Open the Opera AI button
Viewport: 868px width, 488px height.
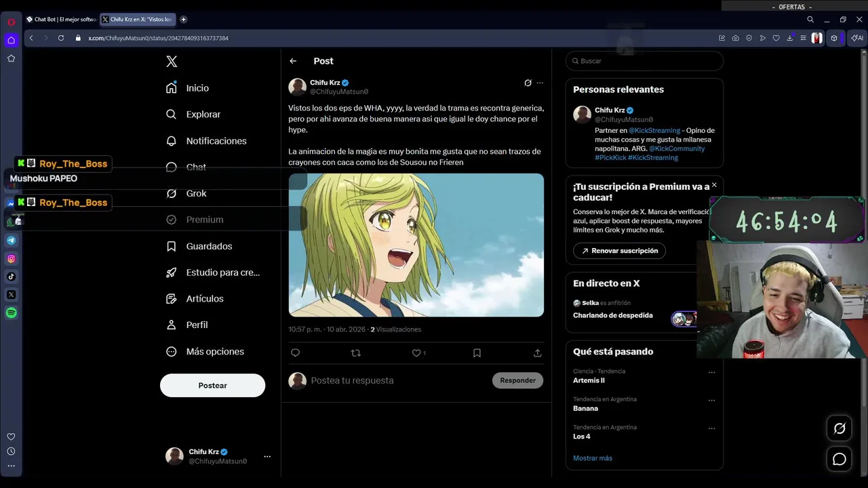tap(857, 38)
